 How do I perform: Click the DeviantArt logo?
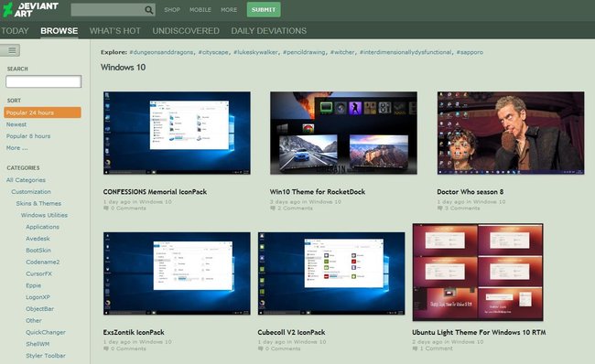(30, 9)
